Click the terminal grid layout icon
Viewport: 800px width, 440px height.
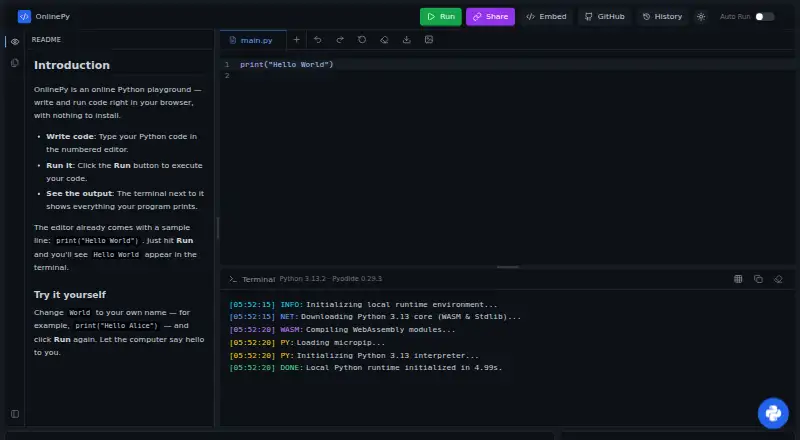pyautogui.click(x=738, y=279)
